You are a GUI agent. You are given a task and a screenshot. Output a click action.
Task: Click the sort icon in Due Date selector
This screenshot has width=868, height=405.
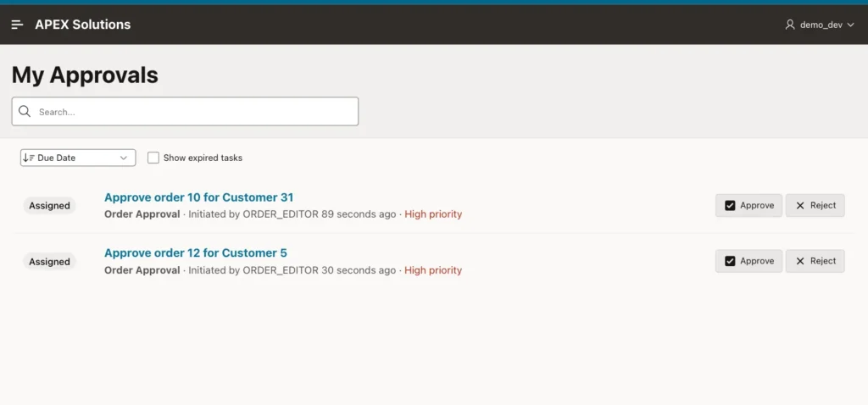[x=29, y=158]
